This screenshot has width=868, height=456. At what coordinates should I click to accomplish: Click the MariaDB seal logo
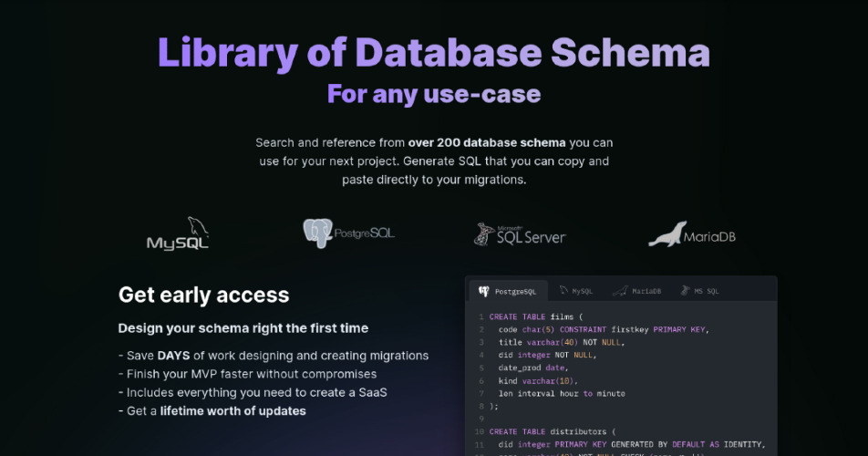tap(692, 234)
